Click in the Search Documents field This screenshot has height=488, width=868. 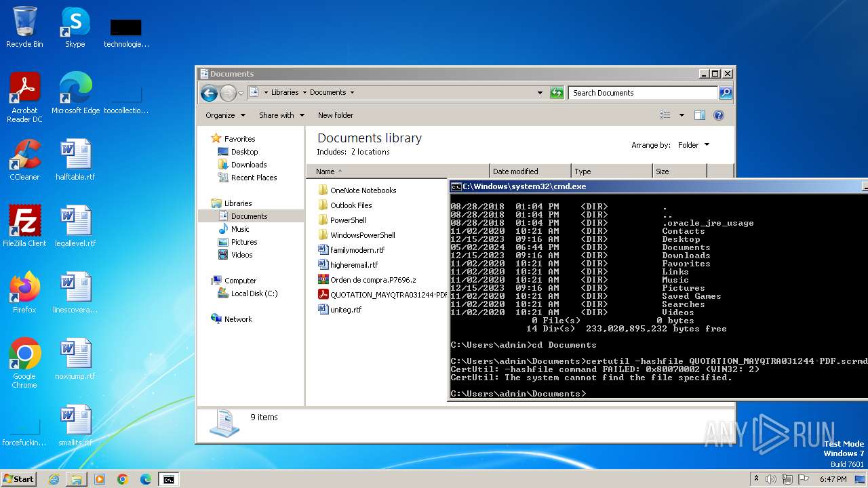tap(643, 93)
